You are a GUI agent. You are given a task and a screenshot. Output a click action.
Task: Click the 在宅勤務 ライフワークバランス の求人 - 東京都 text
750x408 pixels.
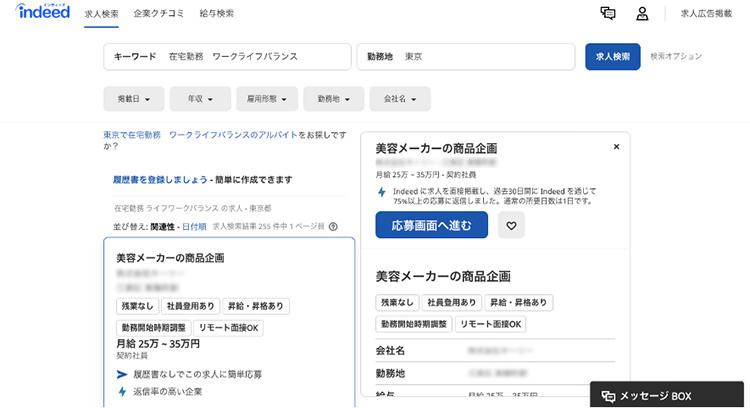click(x=193, y=209)
